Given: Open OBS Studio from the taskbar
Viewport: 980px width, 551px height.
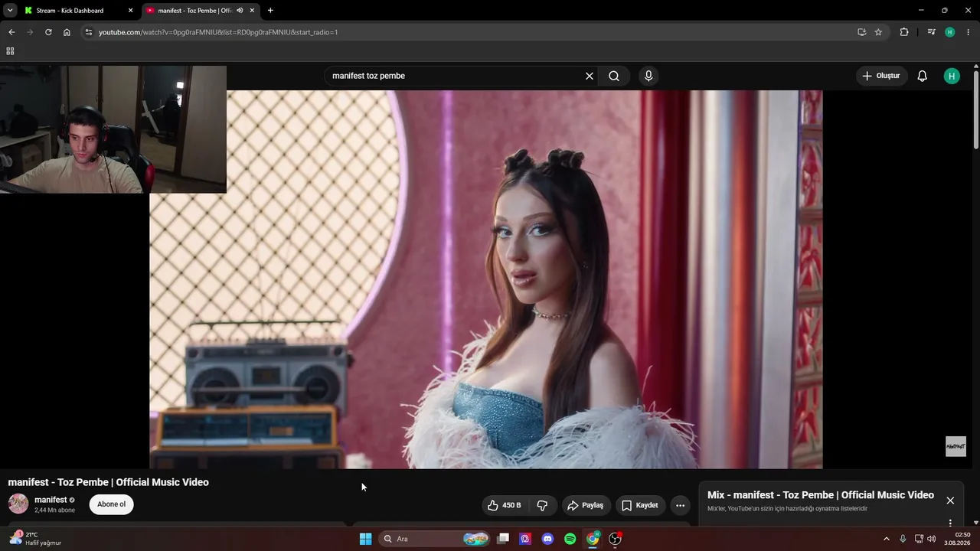Looking at the screenshot, I should tap(615, 539).
